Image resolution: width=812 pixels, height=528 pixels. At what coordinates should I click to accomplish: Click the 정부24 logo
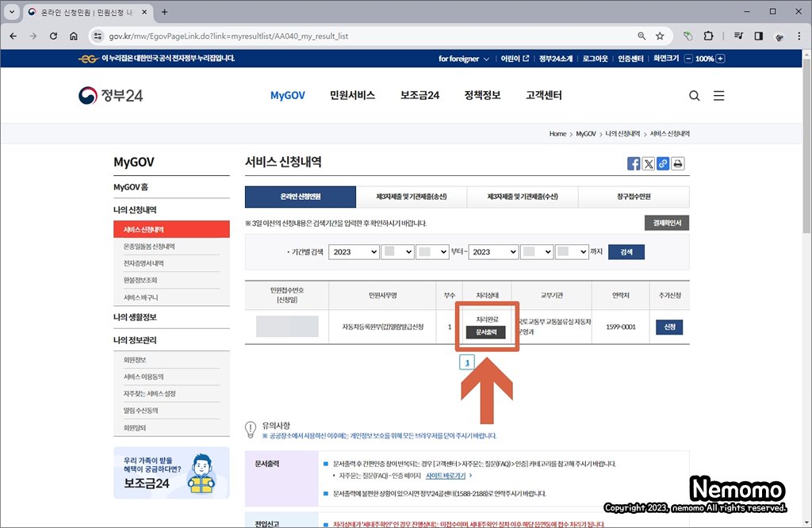[x=110, y=95]
